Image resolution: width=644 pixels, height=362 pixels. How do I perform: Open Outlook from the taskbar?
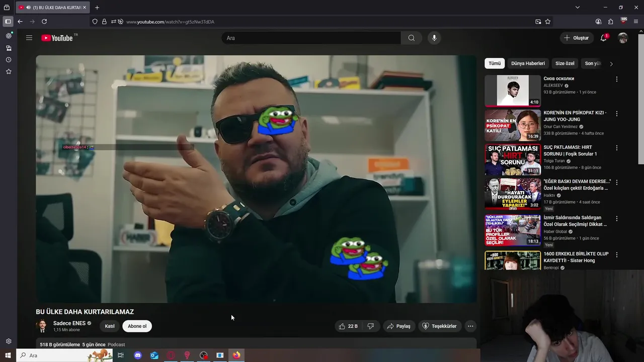point(154,355)
